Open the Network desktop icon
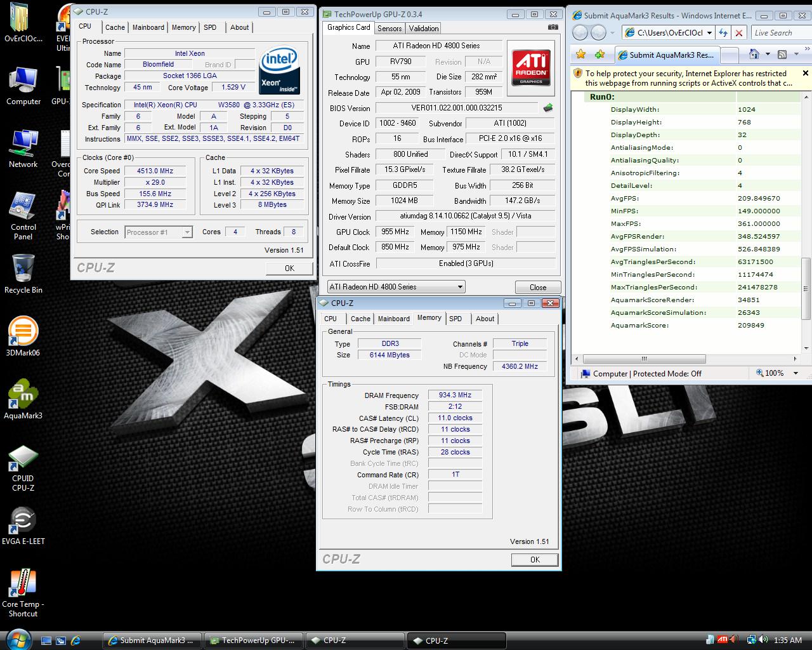 click(x=23, y=149)
